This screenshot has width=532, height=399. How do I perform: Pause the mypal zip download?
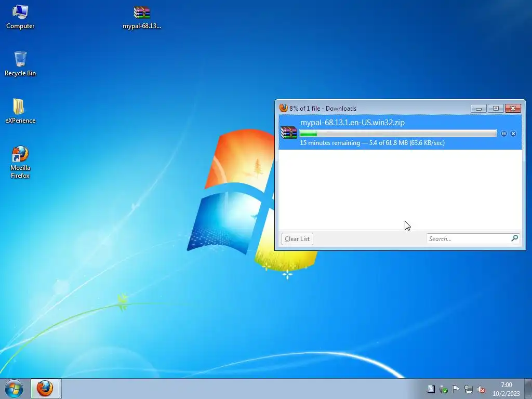(503, 134)
